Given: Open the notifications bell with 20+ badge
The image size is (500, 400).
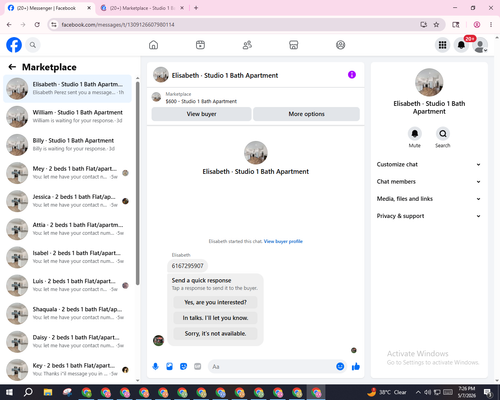Looking at the screenshot, I should (461, 45).
